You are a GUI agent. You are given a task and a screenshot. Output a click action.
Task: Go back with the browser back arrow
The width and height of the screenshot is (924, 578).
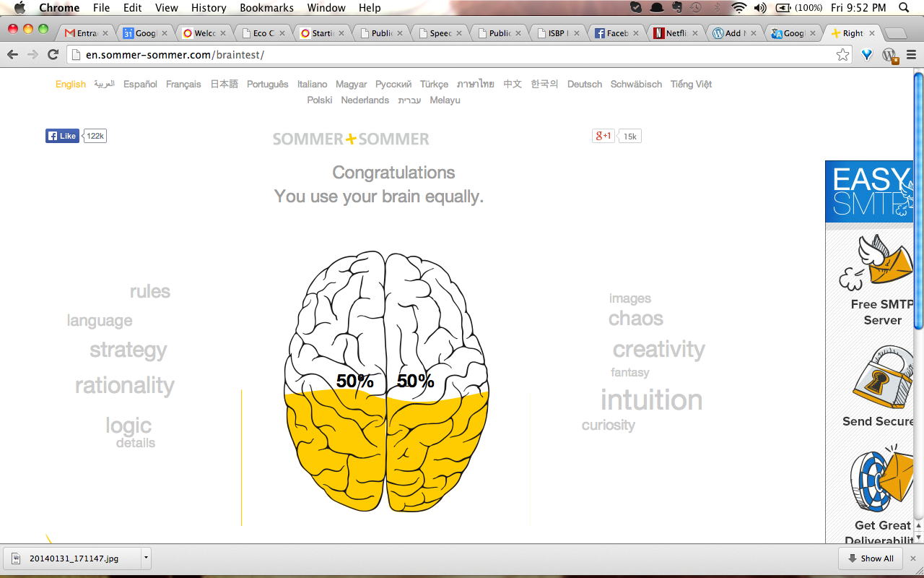12,55
